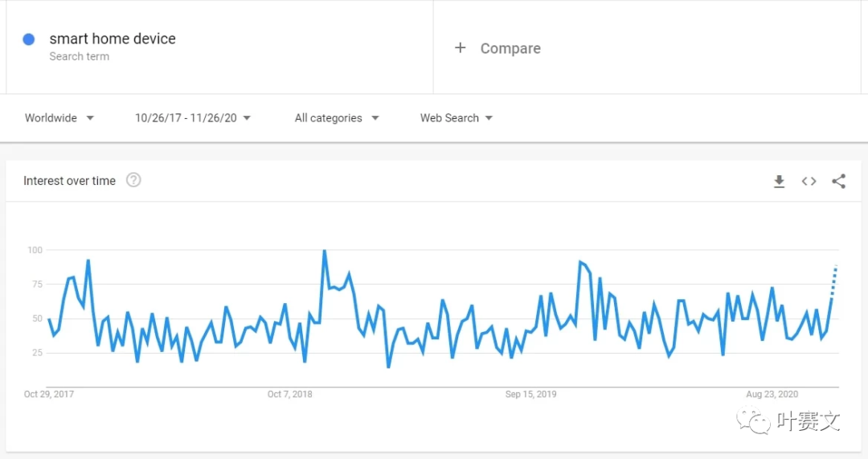Click the Compare button

pyautogui.click(x=510, y=48)
